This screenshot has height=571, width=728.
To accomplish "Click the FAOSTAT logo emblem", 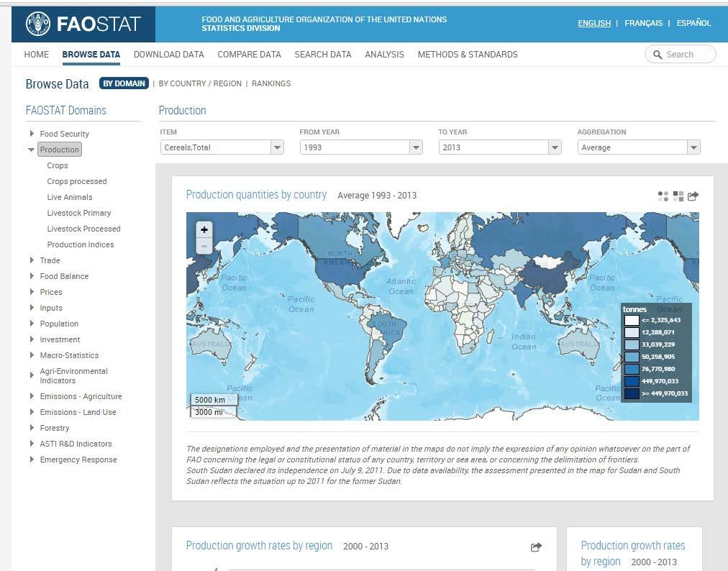I will [37, 24].
